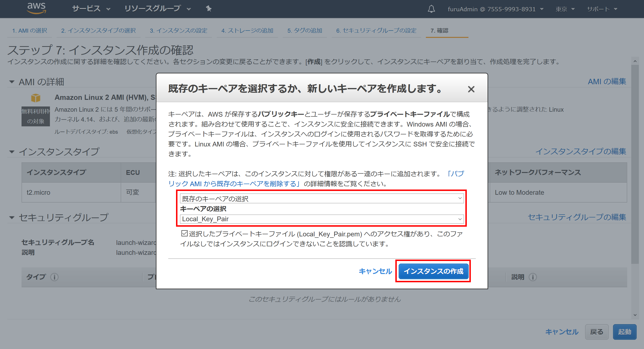Click info icon next to タイプ

pos(54,277)
